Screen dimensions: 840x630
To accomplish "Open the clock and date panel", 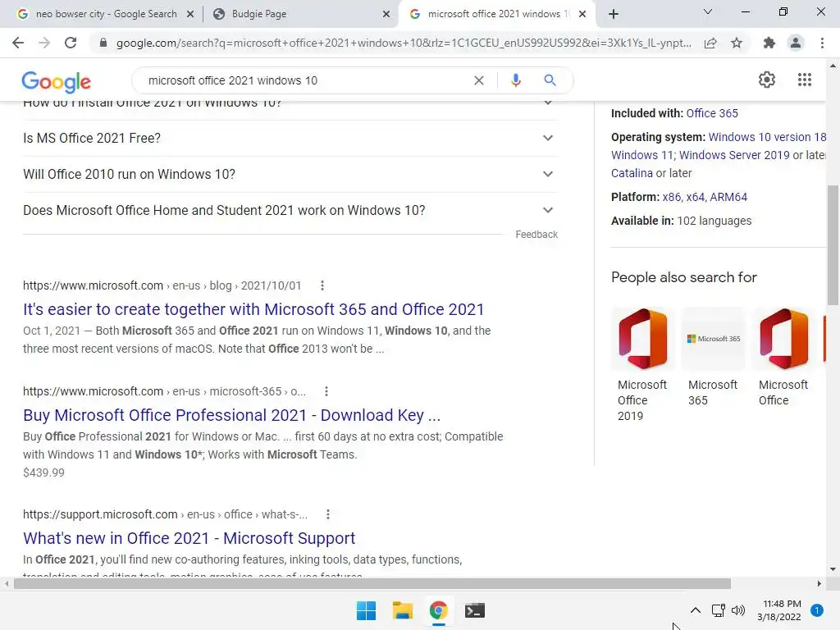I will (x=779, y=610).
